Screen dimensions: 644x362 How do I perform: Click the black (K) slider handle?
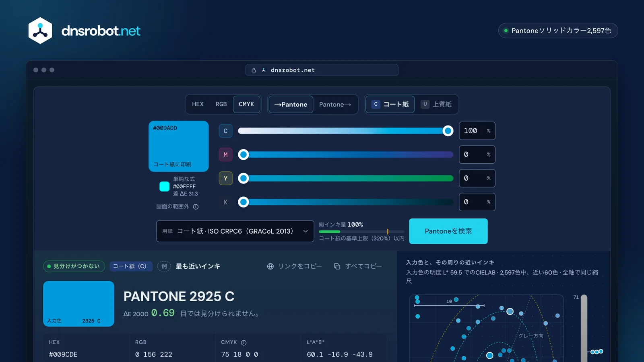[244, 202]
